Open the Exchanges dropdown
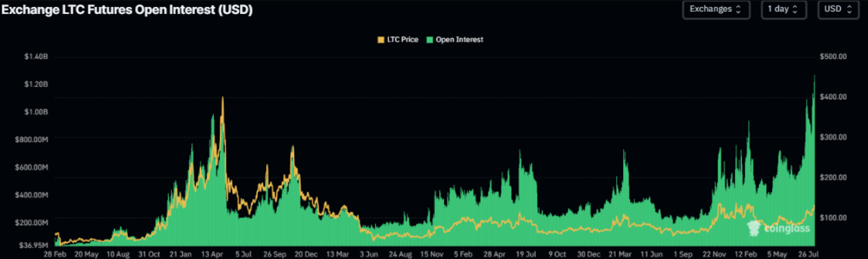 pyautogui.click(x=716, y=10)
